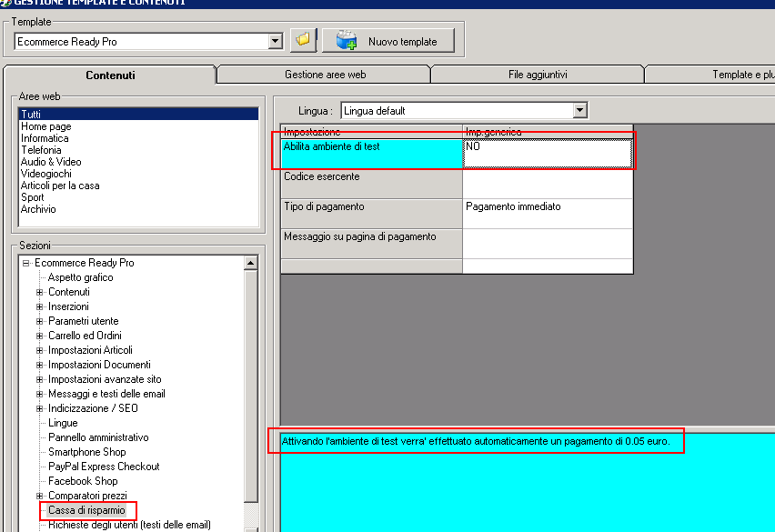
Task: Click Sezioni tree scrollbar up arrow
Action: pos(250,263)
